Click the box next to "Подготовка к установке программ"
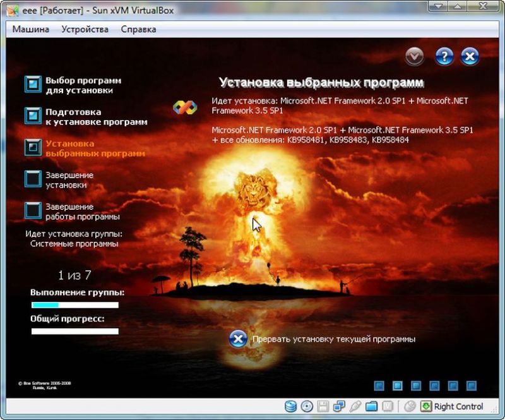Screen dimensions: 505x420 click(x=33, y=116)
